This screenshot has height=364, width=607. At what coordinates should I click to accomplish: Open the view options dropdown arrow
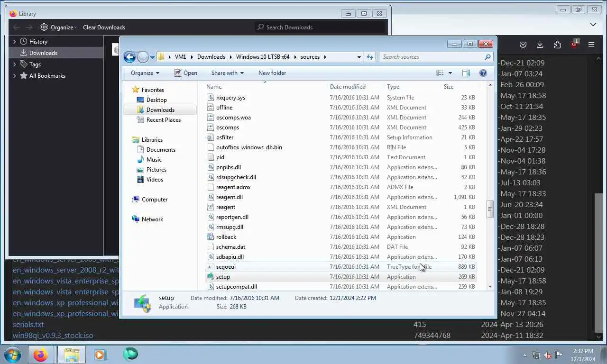click(450, 73)
